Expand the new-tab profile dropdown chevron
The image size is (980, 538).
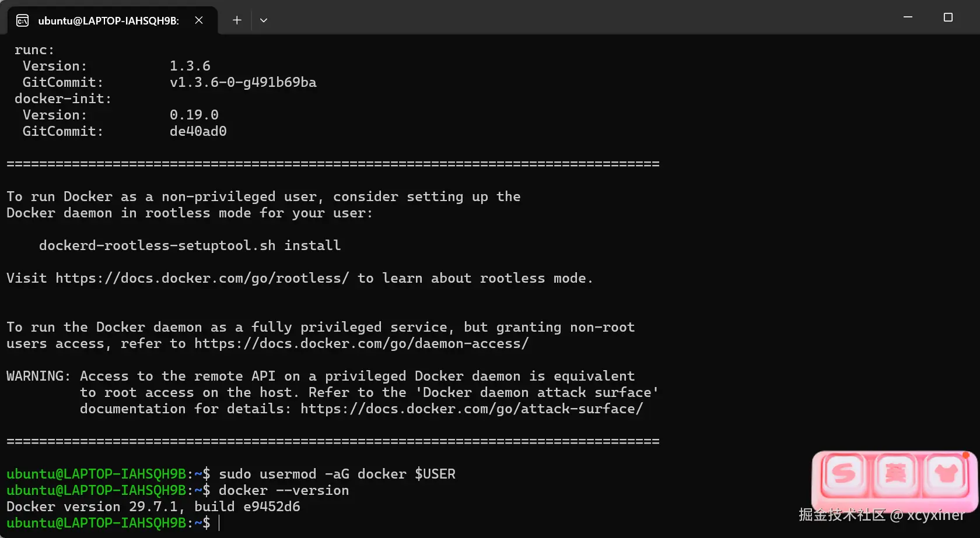(x=264, y=20)
